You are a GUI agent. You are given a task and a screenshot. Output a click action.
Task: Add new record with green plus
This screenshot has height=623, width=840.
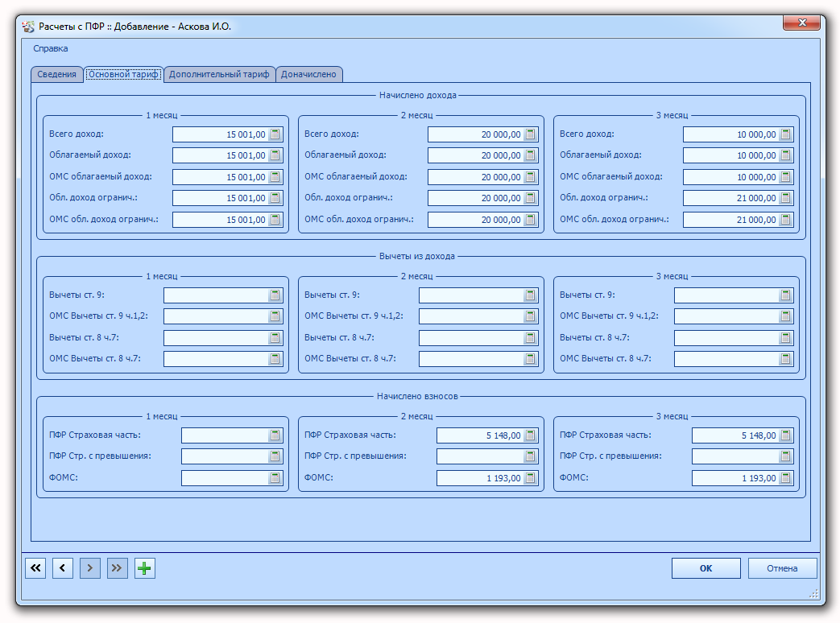(145, 568)
